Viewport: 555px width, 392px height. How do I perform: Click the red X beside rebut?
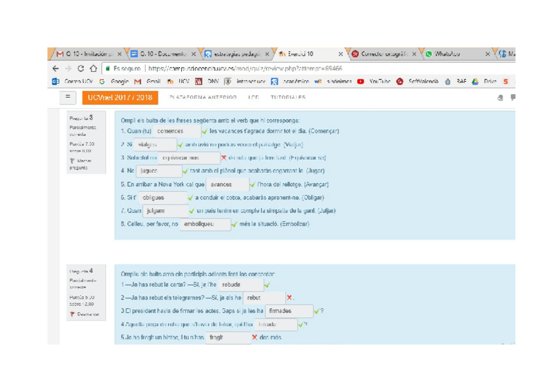click(x=289, y=298)
